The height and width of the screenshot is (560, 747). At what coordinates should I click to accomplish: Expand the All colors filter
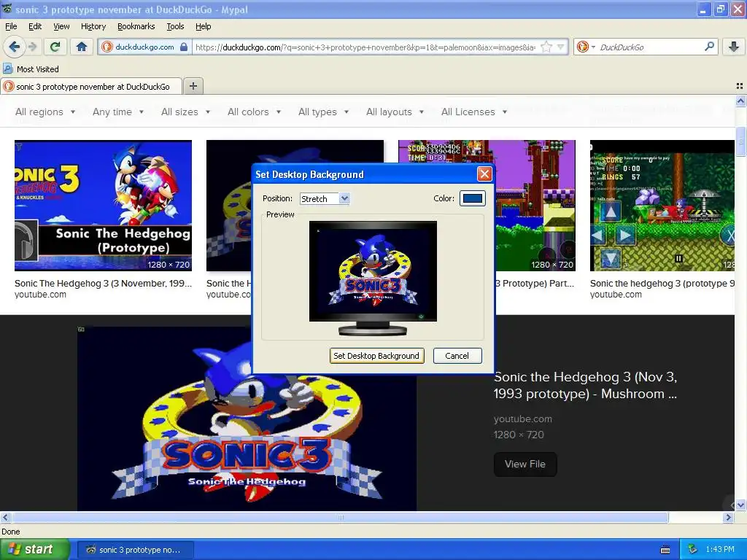coord(254,112)
